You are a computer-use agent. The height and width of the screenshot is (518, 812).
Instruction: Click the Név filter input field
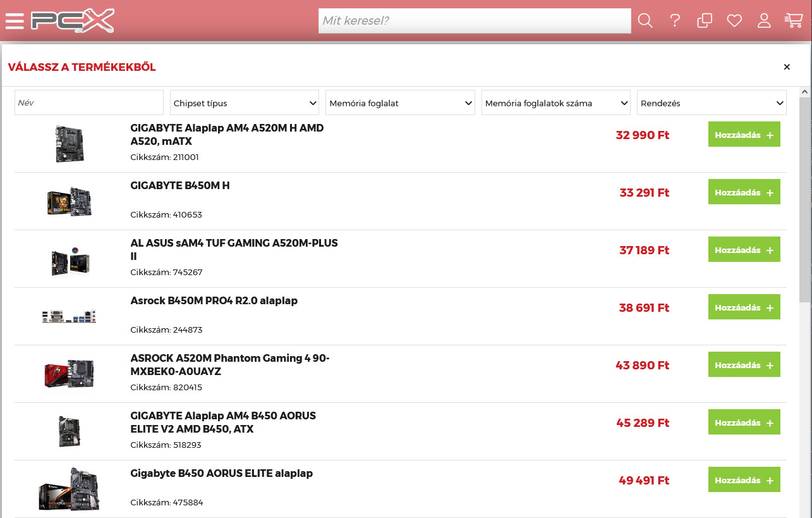pyautogui.click(x=89, y=102)
